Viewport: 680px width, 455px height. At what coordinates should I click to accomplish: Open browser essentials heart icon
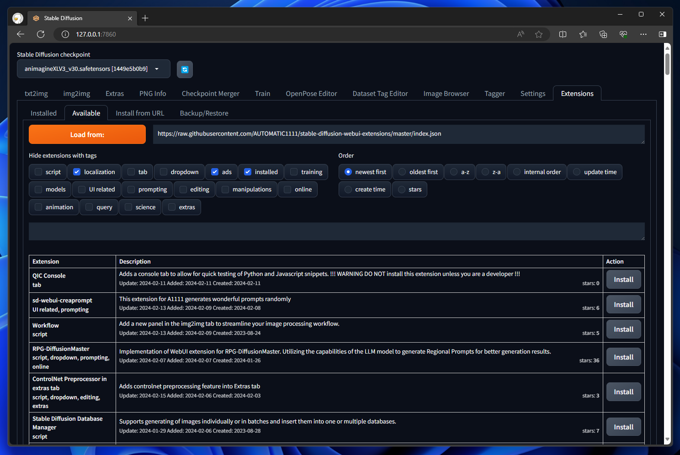pos(623,34)
